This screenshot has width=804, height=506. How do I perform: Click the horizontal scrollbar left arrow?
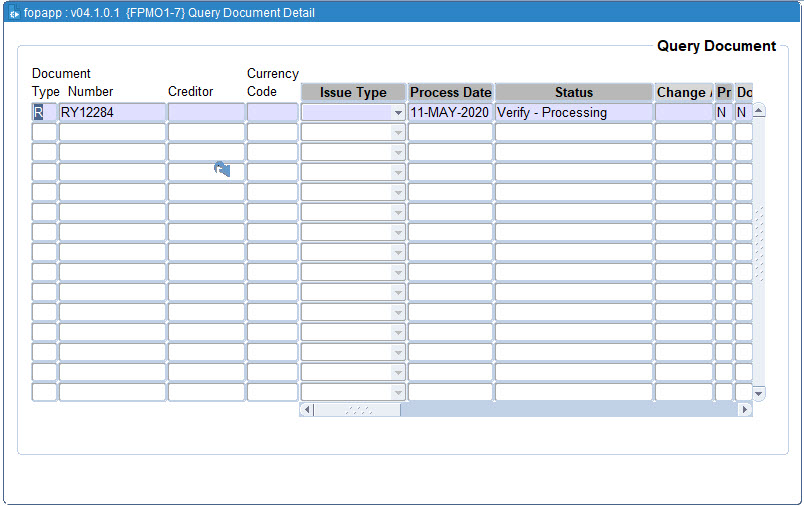tap(307, 410)
